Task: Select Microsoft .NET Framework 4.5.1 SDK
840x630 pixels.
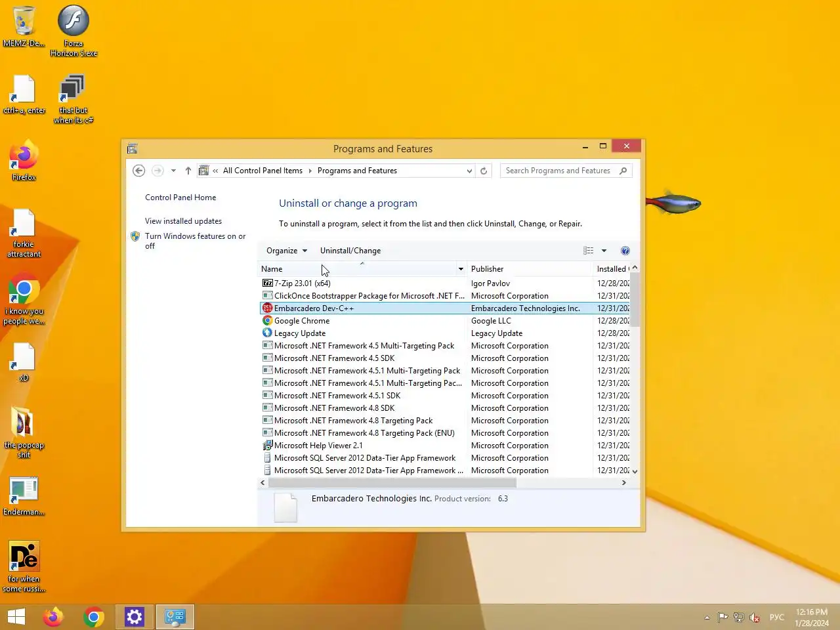Action: tap(444, 396)
